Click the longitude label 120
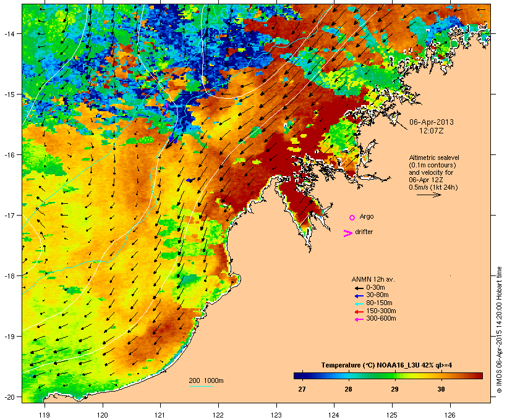 click(103, 415)
